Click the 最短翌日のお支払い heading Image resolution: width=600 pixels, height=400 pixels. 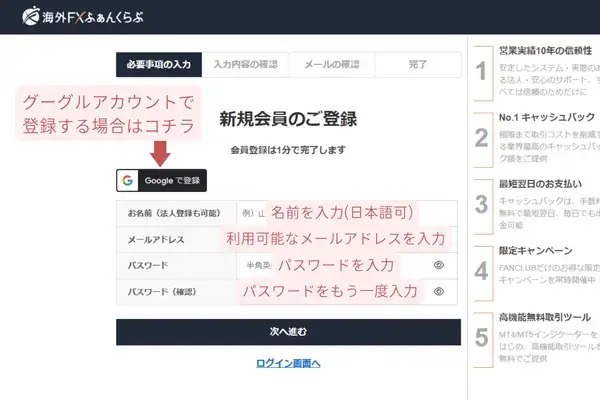pos(540,184)
